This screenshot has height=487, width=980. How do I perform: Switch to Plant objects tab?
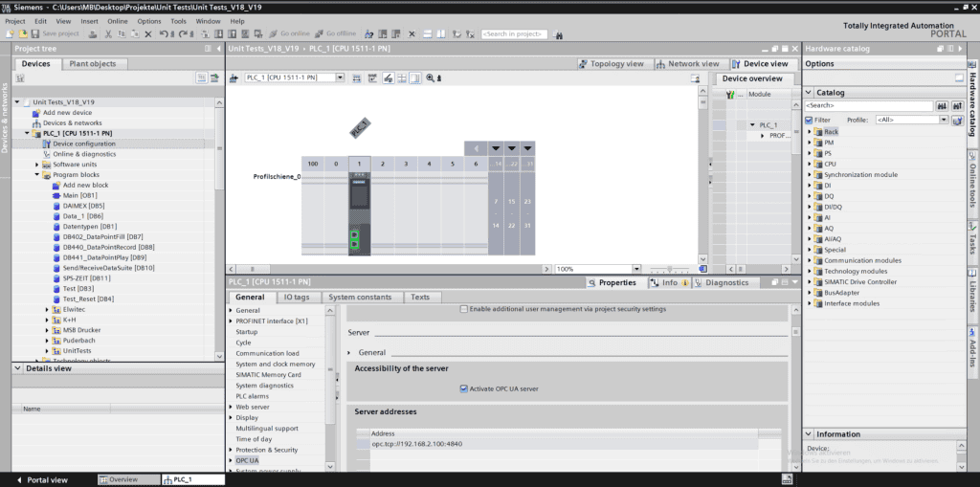(93, 64)
